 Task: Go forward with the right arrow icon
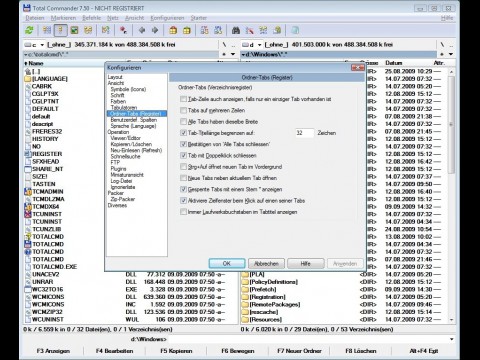(x=155, y=30)
